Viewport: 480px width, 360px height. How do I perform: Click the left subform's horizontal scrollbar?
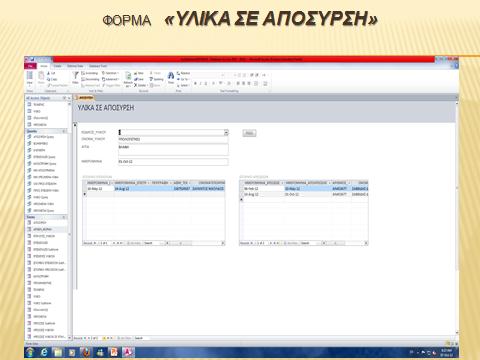point(195,243)
